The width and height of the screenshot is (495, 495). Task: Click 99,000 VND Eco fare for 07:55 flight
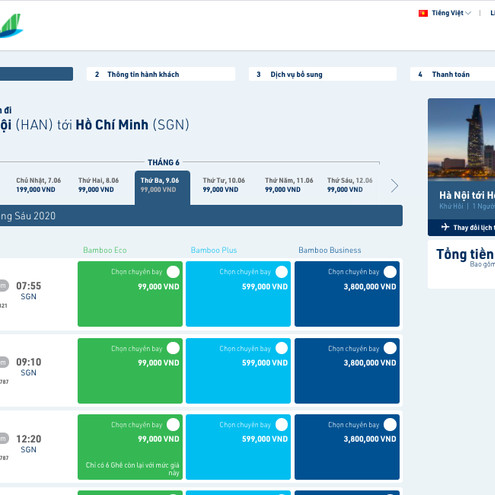pos(159,287)
